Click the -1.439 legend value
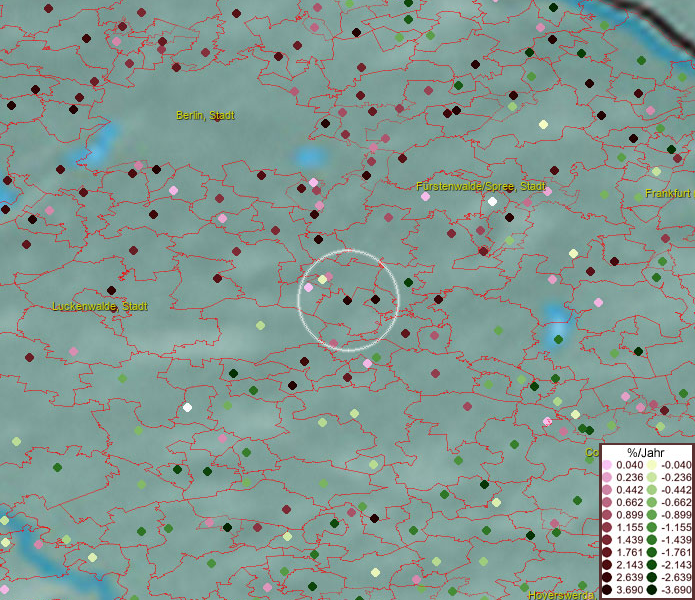Viewport: 695px width, 600px height. point(676,540)
